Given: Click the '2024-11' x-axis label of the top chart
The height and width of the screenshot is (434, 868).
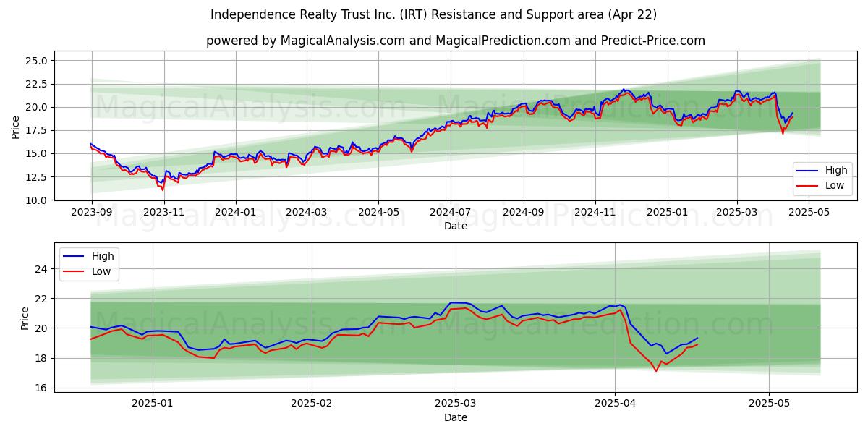Looking at the screenshot, I should 595,213.
